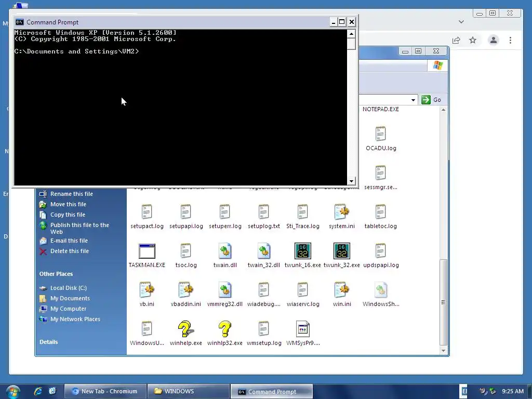Expand the Chromium tab search chevron
Image resolution: width=532 pixels, height=399 pixels.
click(461, 22)
